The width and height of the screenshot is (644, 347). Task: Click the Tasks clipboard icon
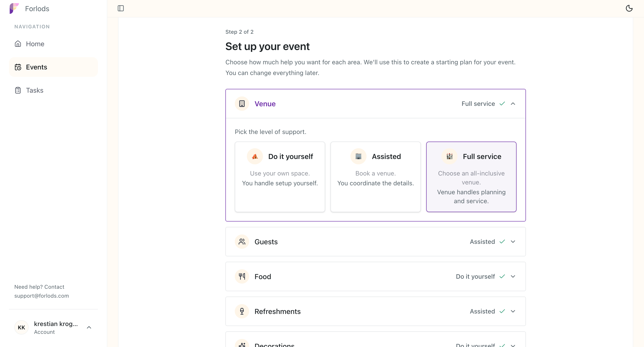[x=18, y=90]
